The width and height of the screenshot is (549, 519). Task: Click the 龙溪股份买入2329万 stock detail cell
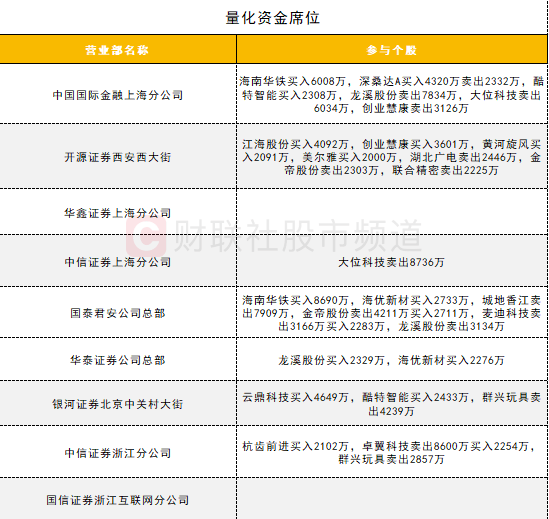pyautogui.click(x=391, y=360)
